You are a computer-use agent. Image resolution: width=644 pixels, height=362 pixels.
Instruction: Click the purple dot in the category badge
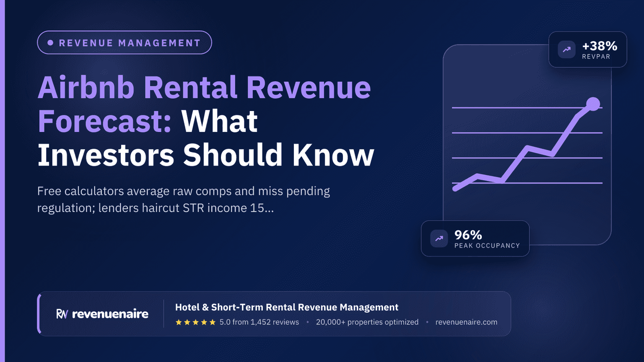pos(50,43)
